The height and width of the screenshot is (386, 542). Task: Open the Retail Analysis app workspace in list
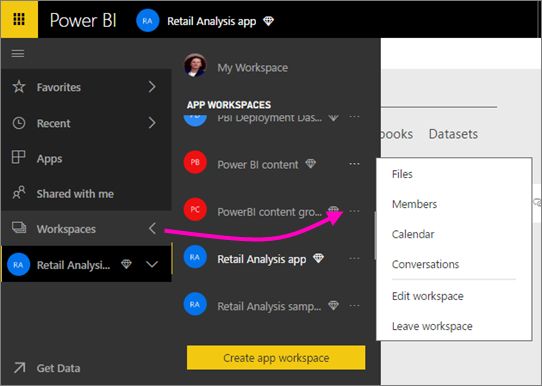[x=262, y=259]
